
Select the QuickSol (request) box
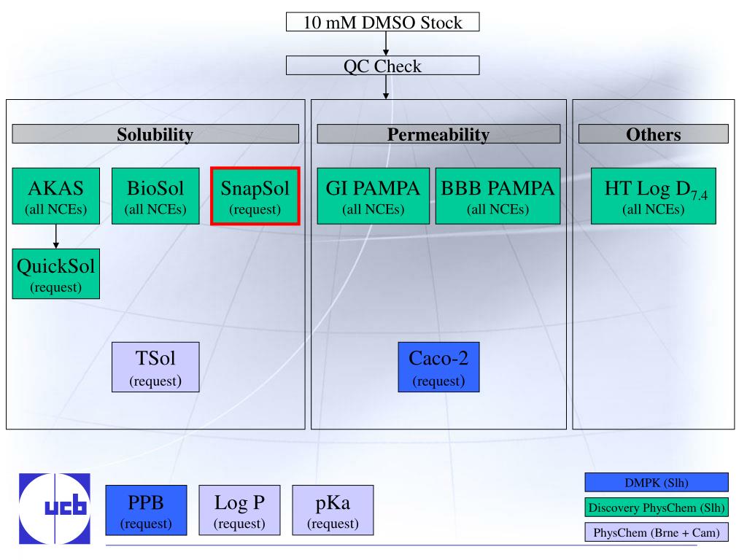coord(55,274)
